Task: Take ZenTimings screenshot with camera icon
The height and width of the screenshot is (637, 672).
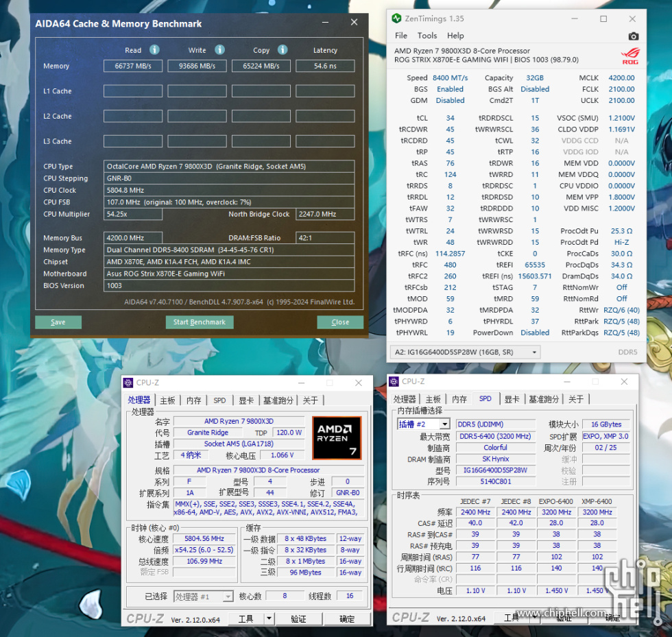Action: click(633, 36)
